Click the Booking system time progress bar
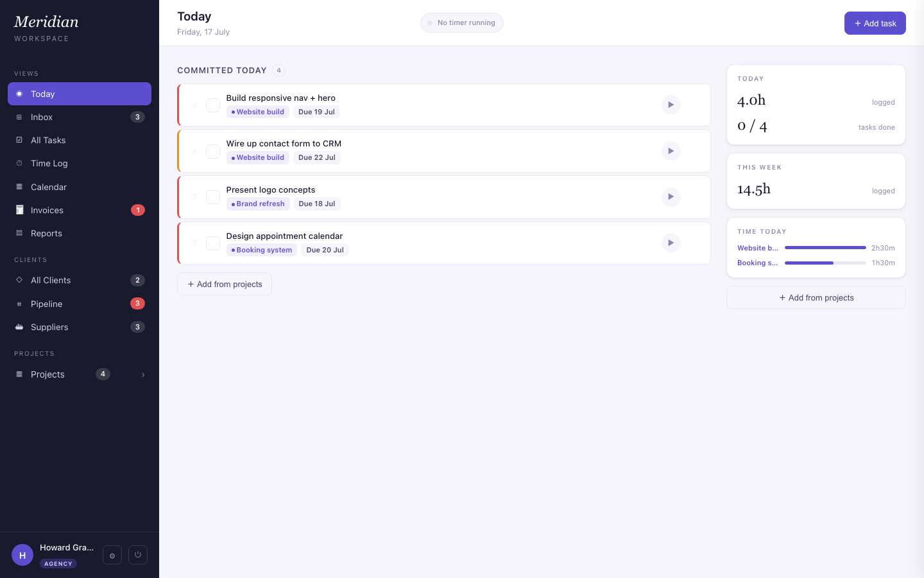 825,263
